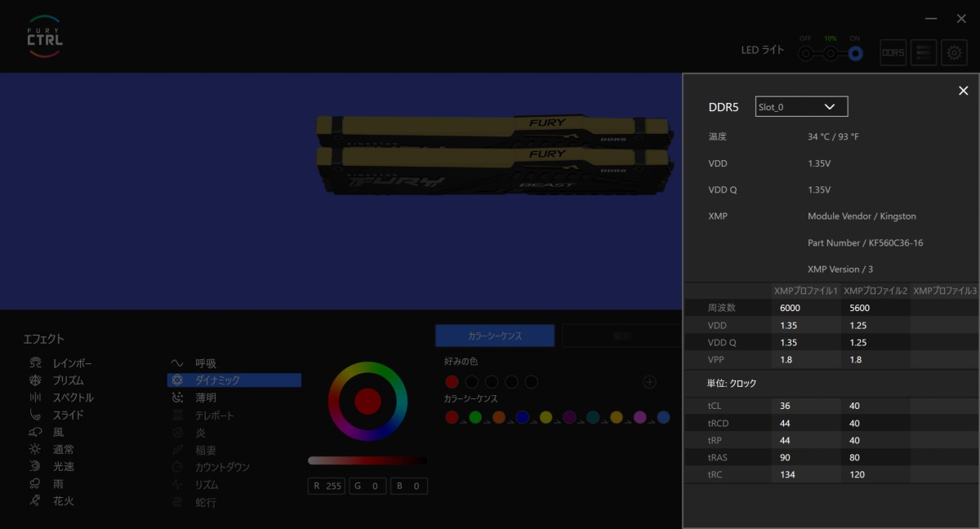Select teal in the color sequence

tap(593, 417)
